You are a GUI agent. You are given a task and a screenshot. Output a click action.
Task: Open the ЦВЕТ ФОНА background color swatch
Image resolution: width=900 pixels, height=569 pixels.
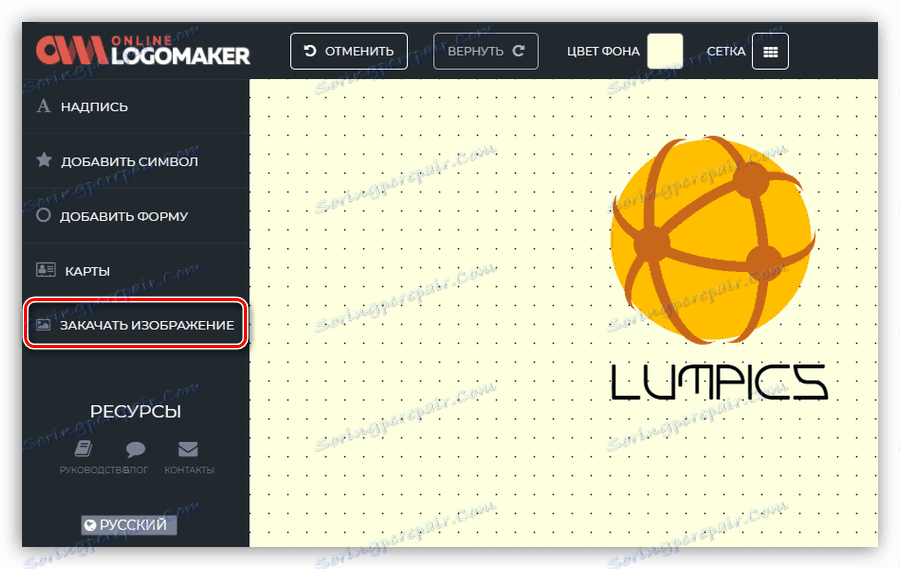point(665,51)
